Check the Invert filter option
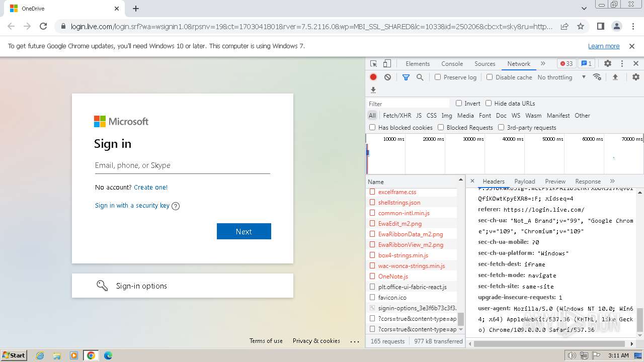 459,103
